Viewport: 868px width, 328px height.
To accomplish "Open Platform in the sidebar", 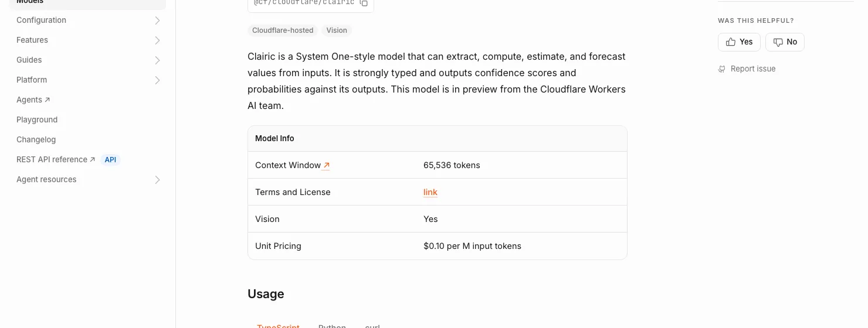I will 32,80.
